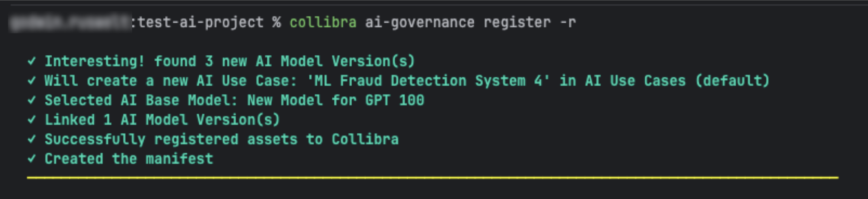This screenshot has height=199, width=868.
Task: Click the 'ai-governance' subcommand text
Action: coord(419,22)
